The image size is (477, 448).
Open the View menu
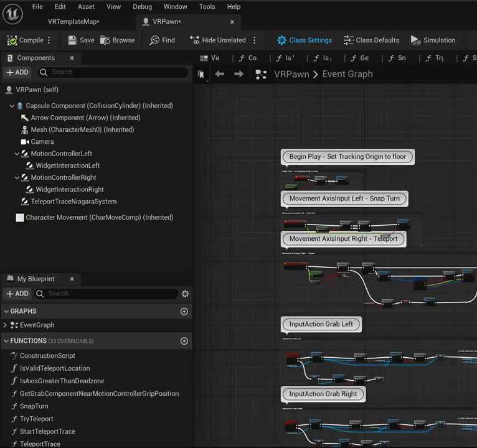(113, 7)
